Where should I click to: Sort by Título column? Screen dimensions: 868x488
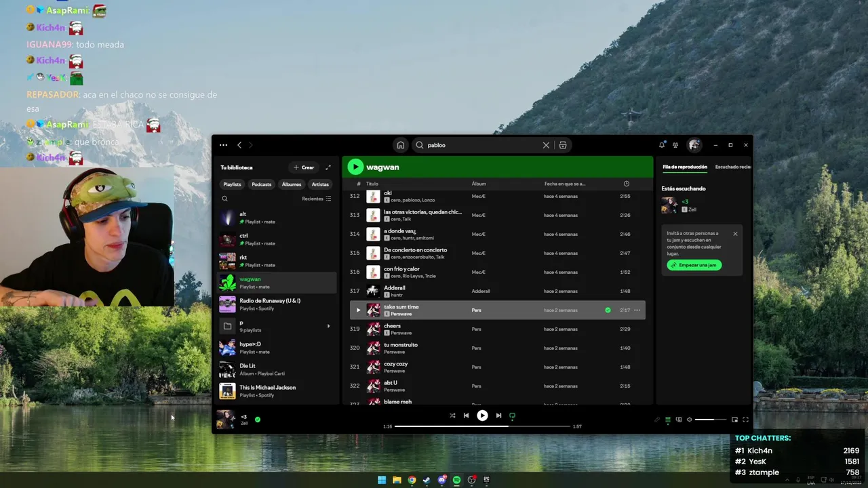[x=372, y=184]
